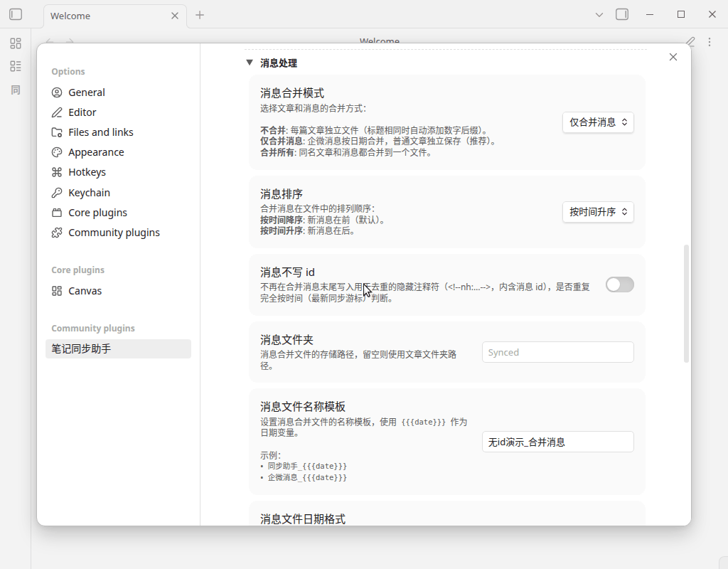
Task: Open Hotkeys settings
Action: pos(118,172)
